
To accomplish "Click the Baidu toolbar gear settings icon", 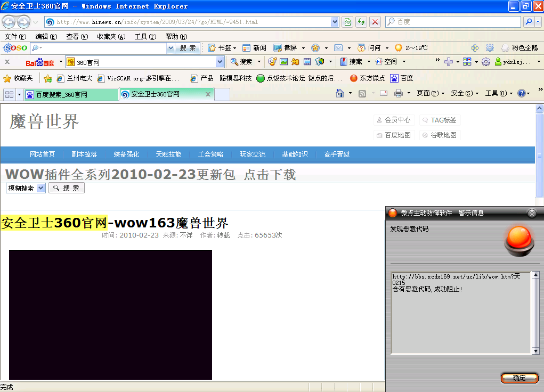I will click(x=486, y=62).
